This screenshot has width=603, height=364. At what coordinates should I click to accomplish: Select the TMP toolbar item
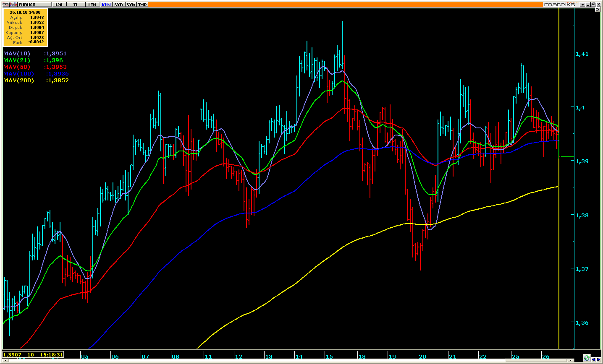pyautogui.click(x=143, y=5)
